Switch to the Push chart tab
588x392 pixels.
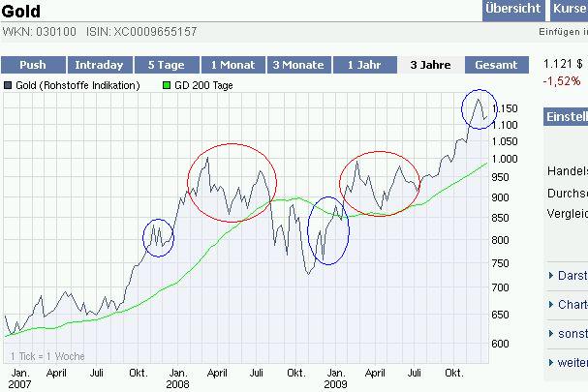pyautogui.click(x=33, y=65)
